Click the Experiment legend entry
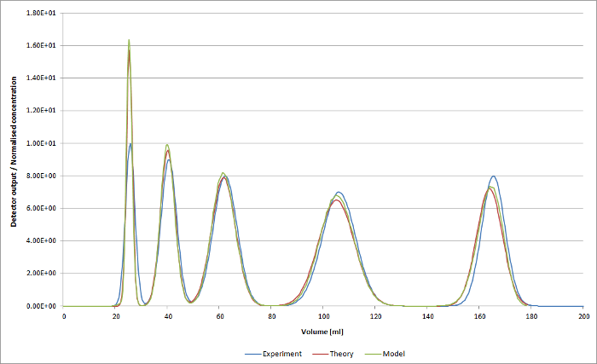 point(281,353)
